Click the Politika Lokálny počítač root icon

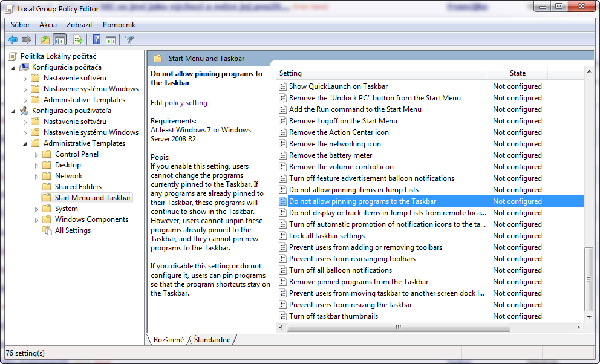pyautogui.click(x=13, y=56)
